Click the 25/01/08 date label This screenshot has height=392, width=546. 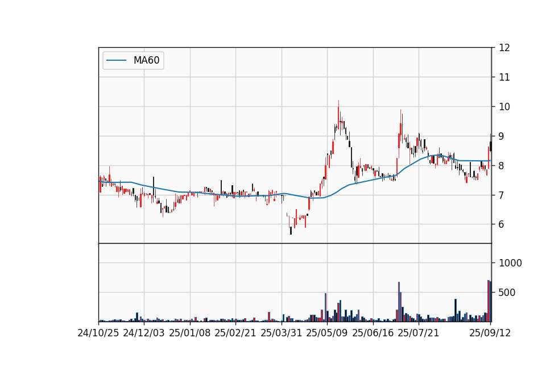tap(190, 333)
